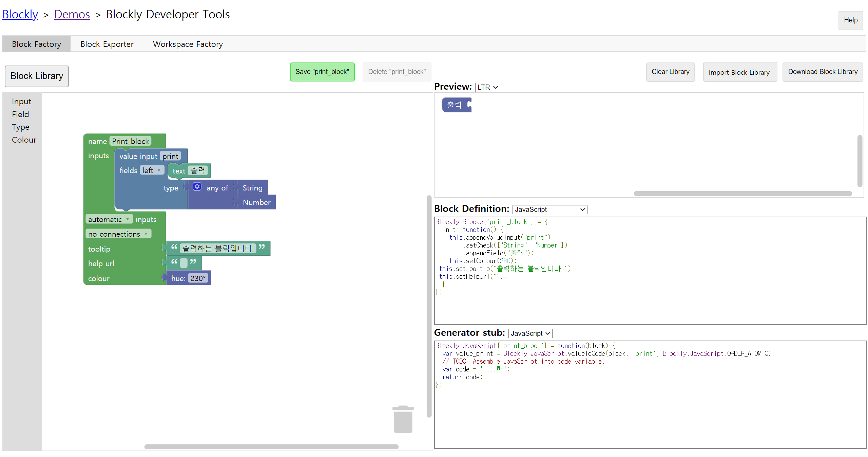Open the Preview LTR direction dropdown
The image size is (868, 457).
click(487, 87)
